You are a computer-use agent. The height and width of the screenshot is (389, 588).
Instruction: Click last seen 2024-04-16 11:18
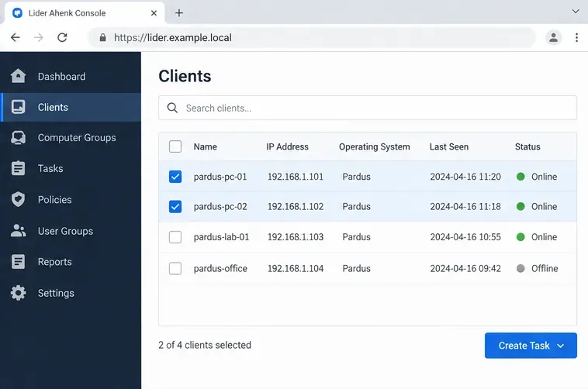point(465,206)
